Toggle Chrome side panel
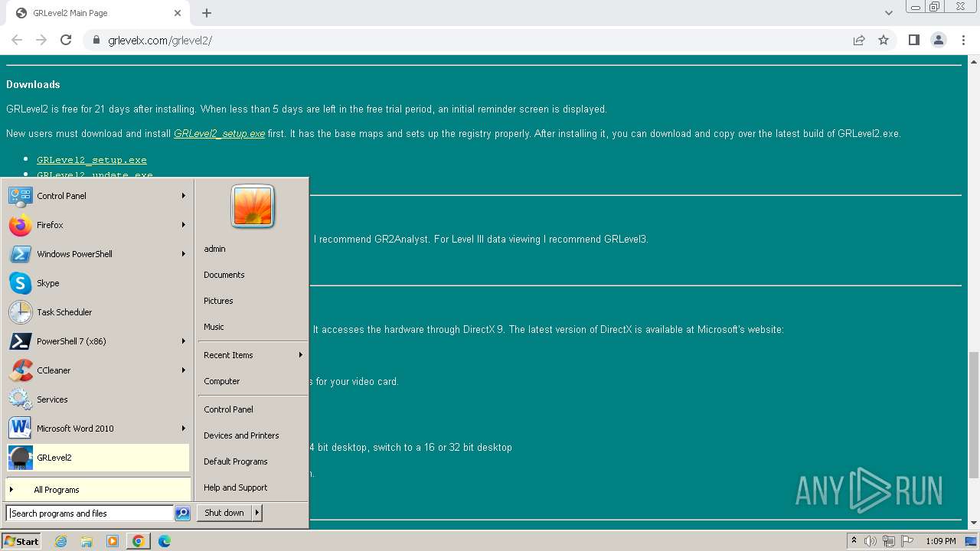 click(x=913, y=40)
